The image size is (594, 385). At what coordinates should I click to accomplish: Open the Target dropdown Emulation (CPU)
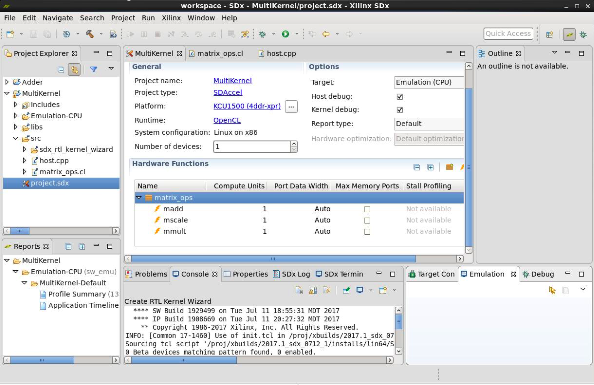coord(429,82)
